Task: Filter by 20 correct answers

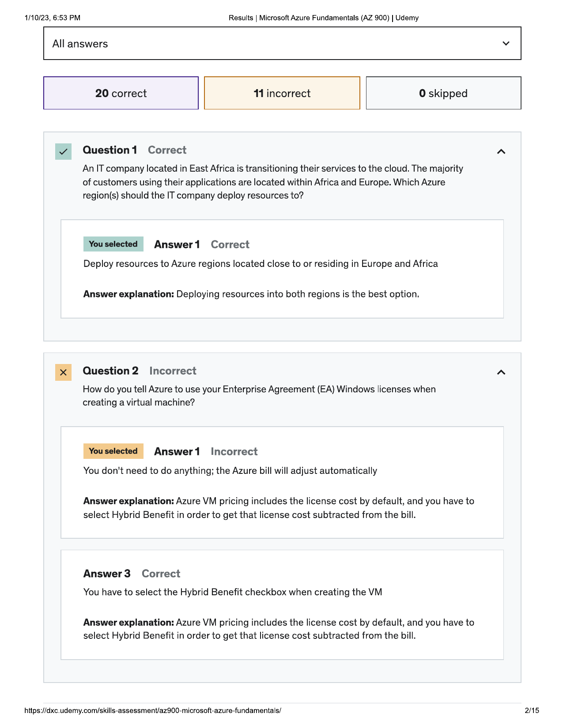Action: (x=121, y=93)
